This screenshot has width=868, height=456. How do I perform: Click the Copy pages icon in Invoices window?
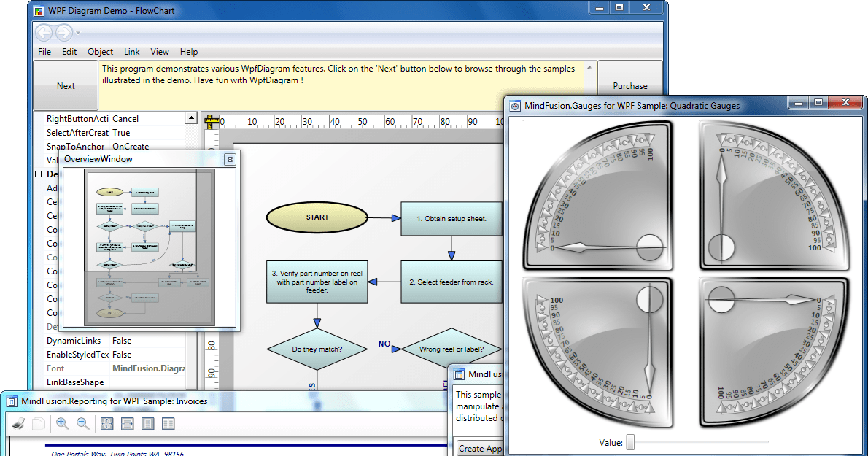tap(40, 424)
